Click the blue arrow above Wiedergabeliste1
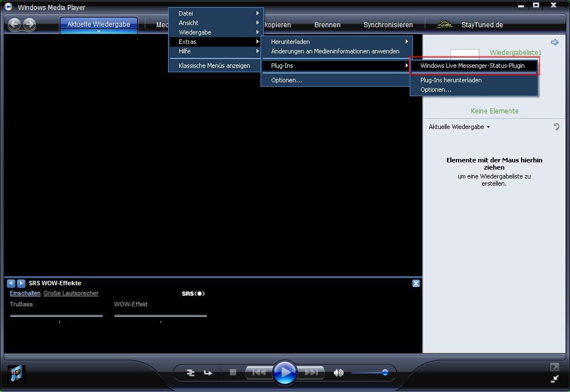Screen dimensions: 570x392 pyautogui.click(x=555, y=42)
